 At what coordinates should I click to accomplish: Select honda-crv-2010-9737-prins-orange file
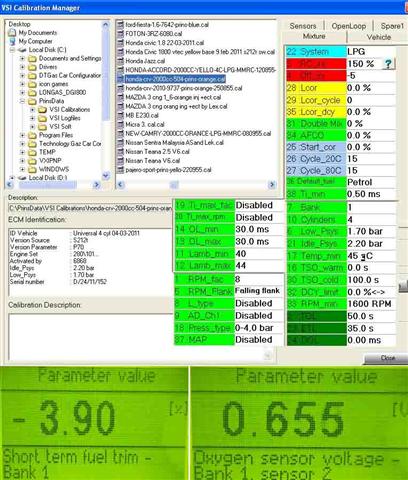click(184, 88)
